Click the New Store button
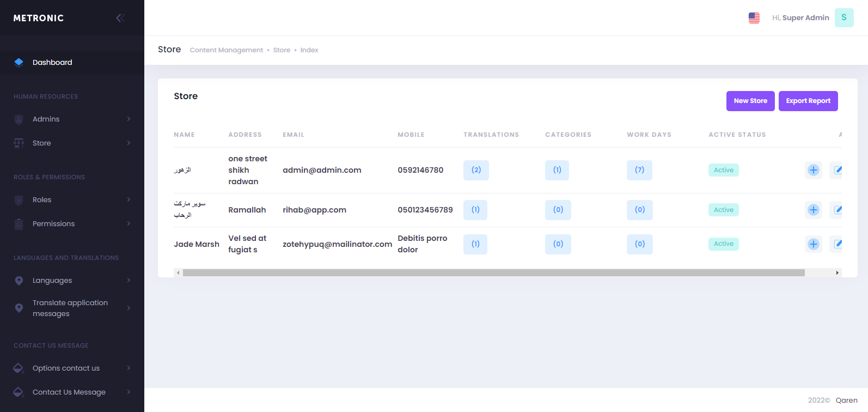The height and width of the screenshot is (412, 868). tap(750, 101)
